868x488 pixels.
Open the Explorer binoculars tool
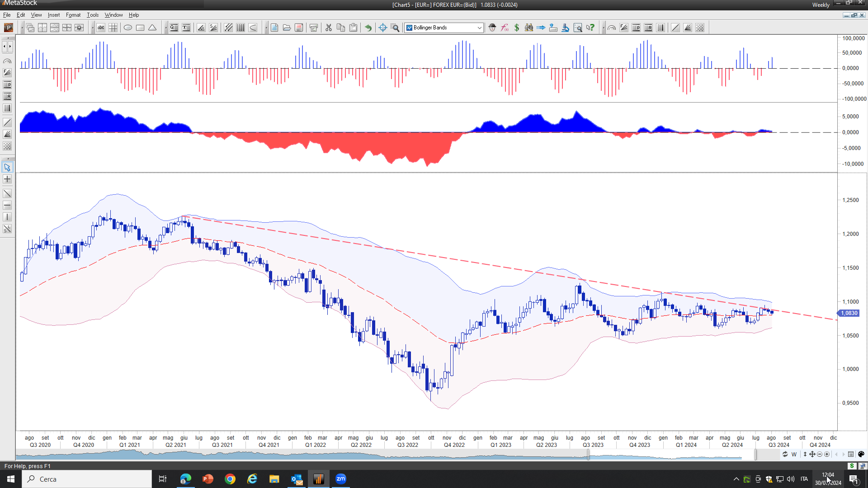click(x=528, y=28)
